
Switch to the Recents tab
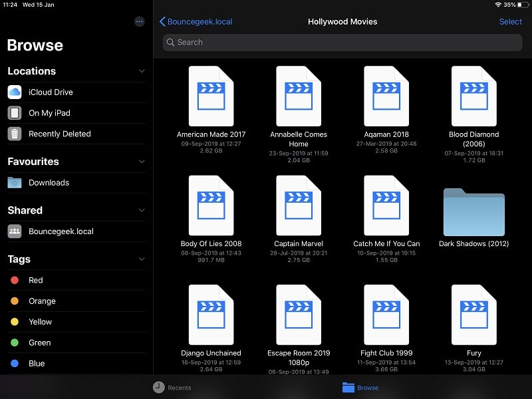pos(172,388)
